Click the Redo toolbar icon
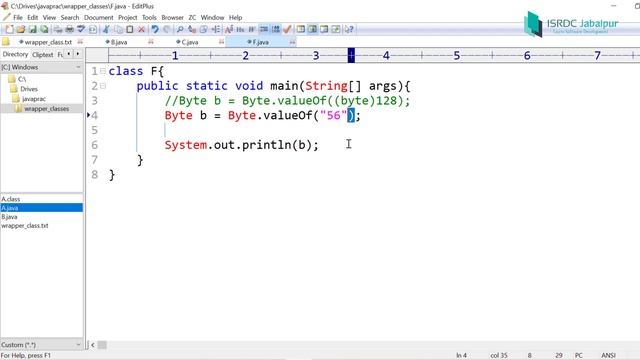Image resolution: width=640 pixels, height=360 pixels. click(x=167, y=29)
